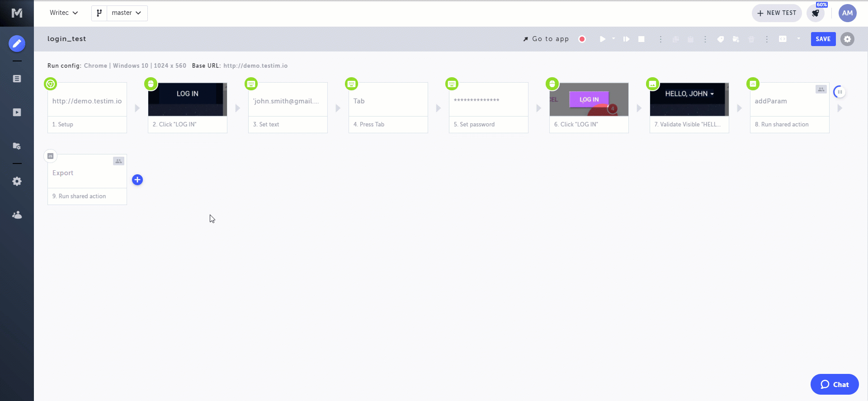Open the runs icon in the left sidebar
Viewport: 868px width, 401px height.
(17, 112)
